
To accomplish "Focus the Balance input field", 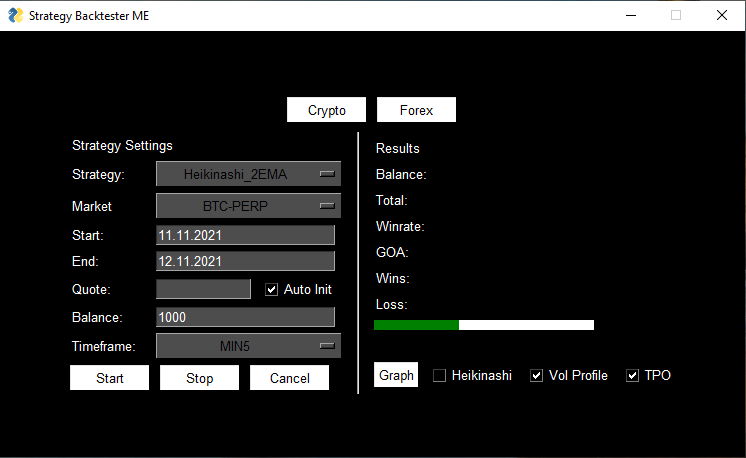I will pos(245,317).
